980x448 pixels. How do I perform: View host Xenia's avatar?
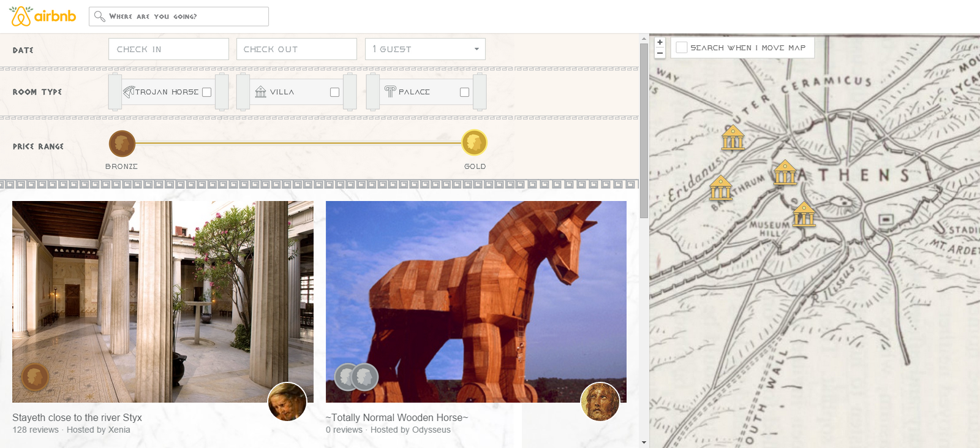(x=287, y=402)
